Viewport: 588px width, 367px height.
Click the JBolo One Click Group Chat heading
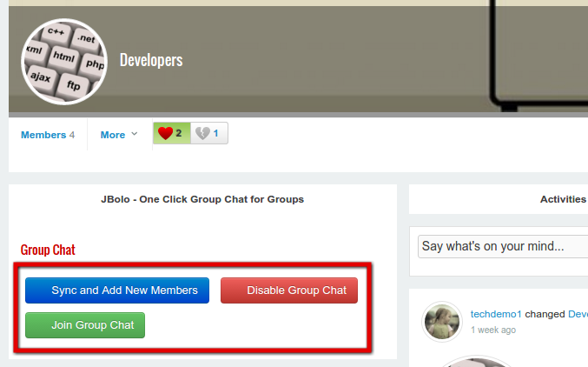[202, 199]
